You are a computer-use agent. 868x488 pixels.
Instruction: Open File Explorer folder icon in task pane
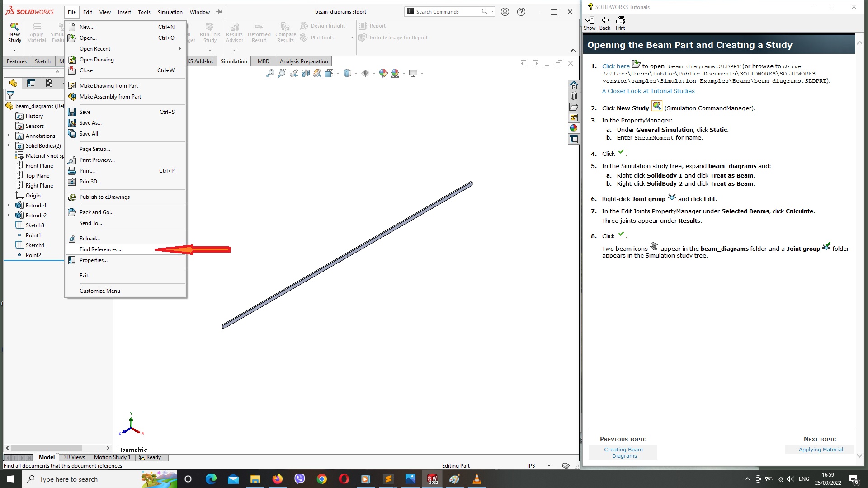(x=574, y=107)
